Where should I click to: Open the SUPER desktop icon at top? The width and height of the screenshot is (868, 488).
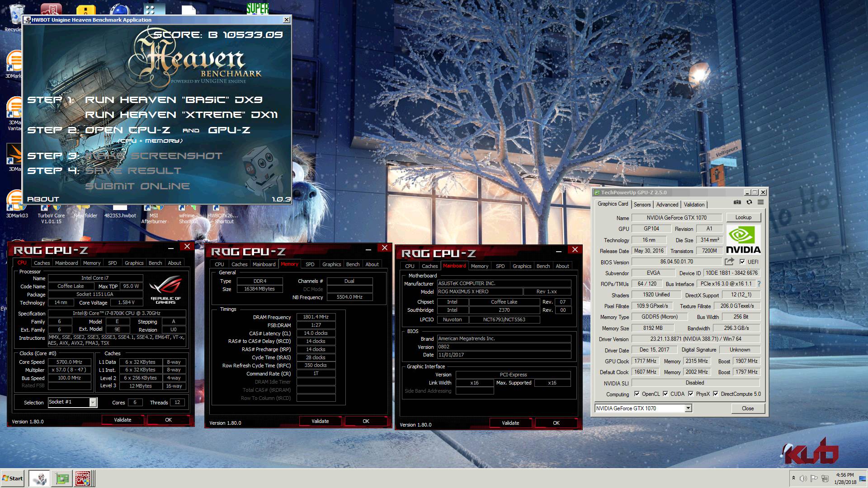click(257, 8)
